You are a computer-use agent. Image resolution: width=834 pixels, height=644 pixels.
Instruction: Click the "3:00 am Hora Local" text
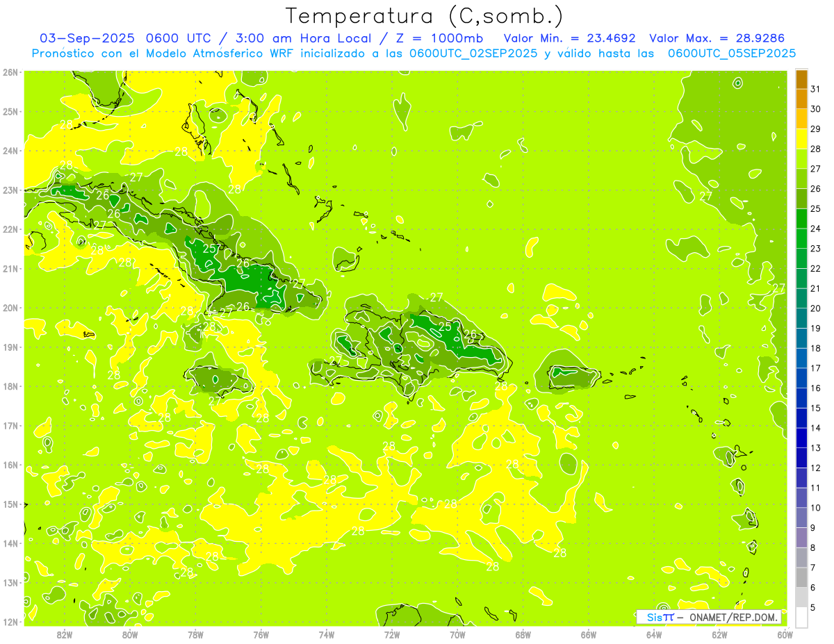[302, 38]
